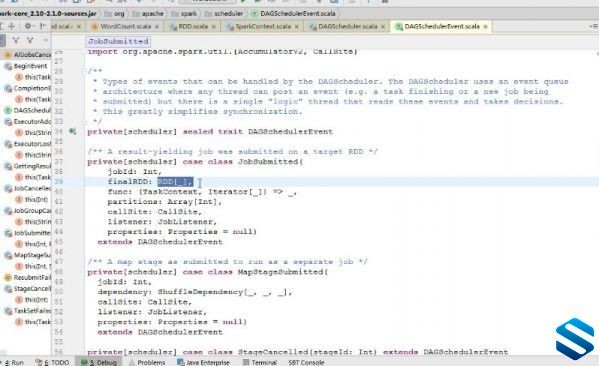Click the JobSubmitted editor breadcrumb

tap(118, 41)
